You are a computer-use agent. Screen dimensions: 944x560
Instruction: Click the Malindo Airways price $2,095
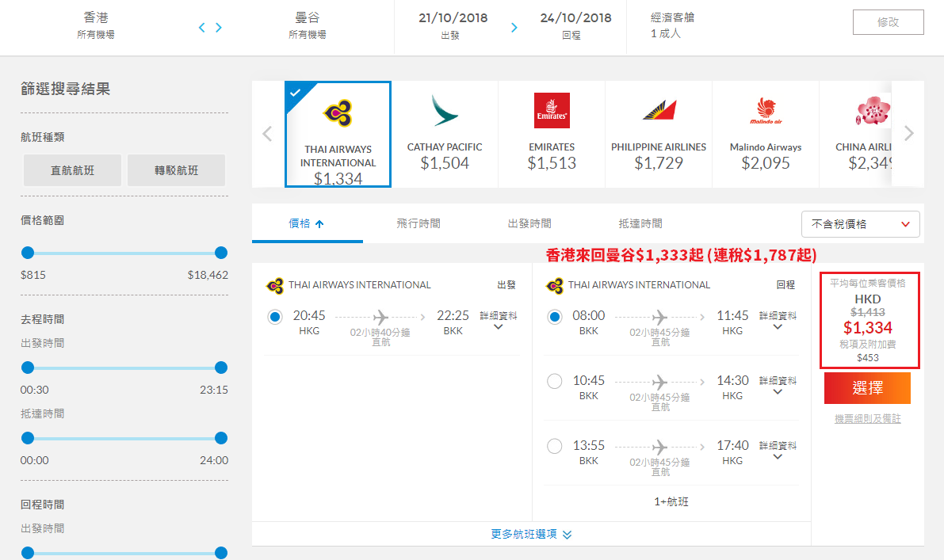765,163
